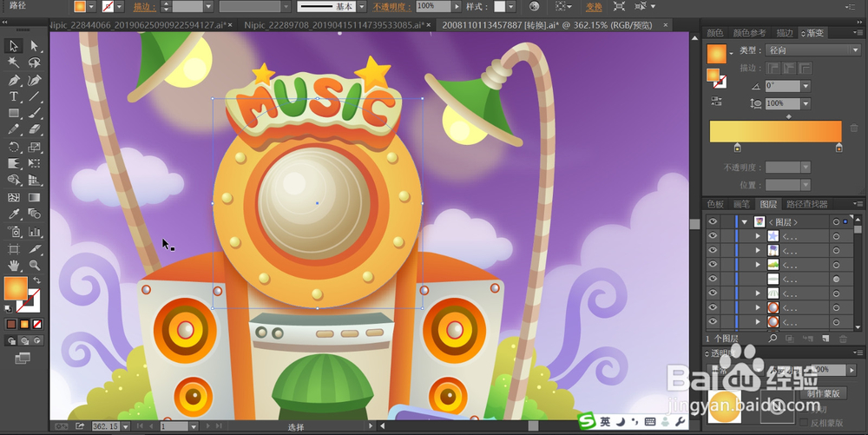Select the Pen tool
The width and height of the screenshot is (868, 435).
pos(14,80)
